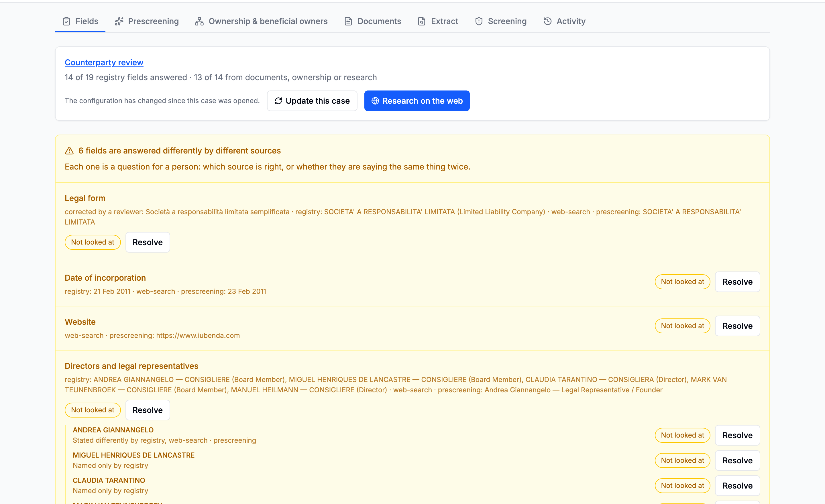
Task: Open the Activity tab
Action: point(565,21)
